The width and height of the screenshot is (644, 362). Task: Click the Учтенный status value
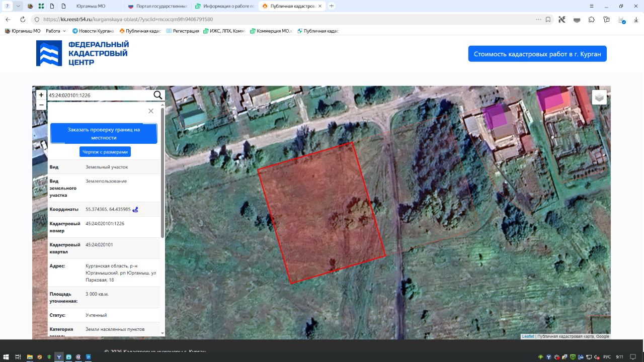[x=96, y=315]
